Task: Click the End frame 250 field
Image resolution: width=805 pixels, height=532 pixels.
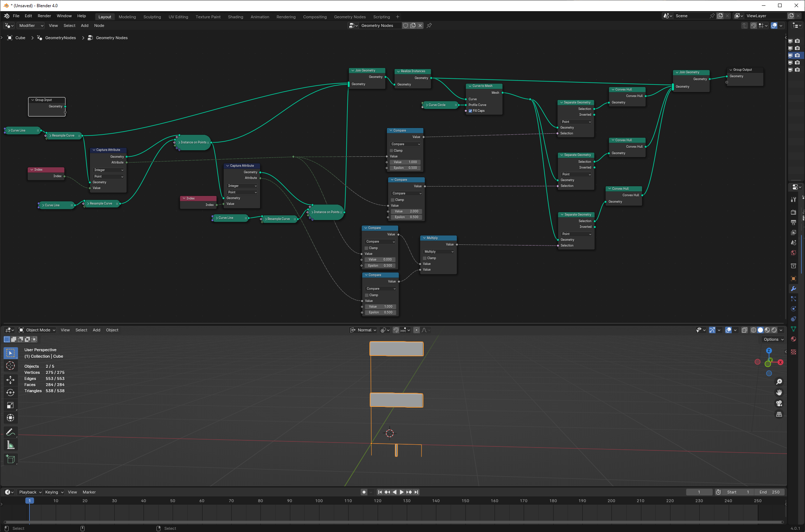Action: (x=769, y=492)
